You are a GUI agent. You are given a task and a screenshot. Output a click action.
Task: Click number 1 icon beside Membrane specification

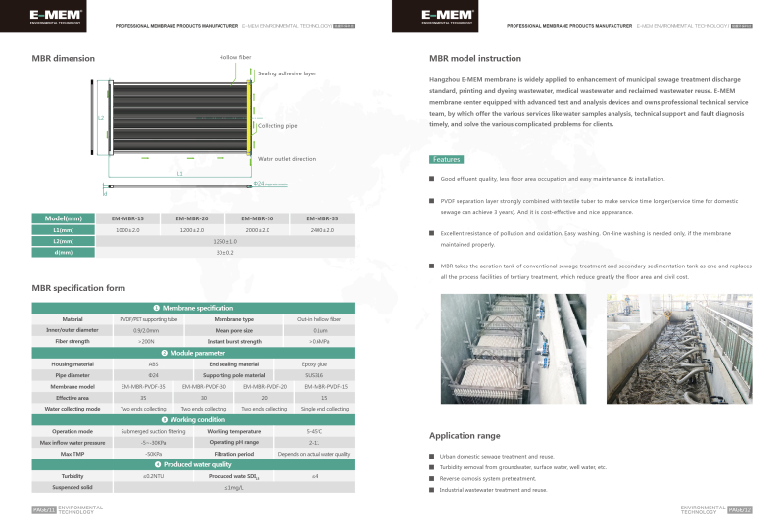pos(156,308)
